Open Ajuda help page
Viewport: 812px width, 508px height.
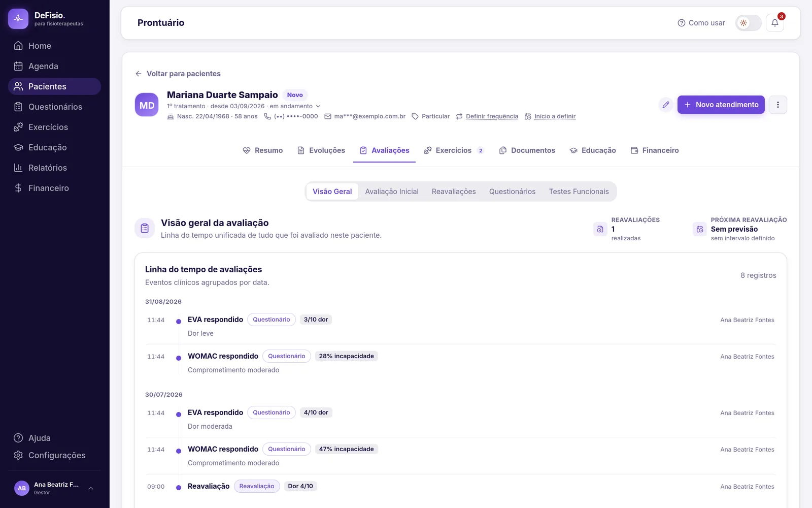[54, 438]
